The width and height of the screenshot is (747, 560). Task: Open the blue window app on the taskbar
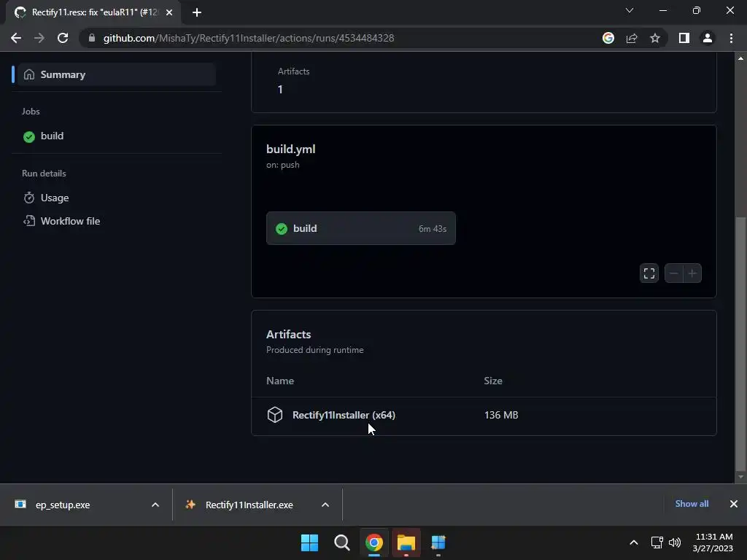click(438, 542)
